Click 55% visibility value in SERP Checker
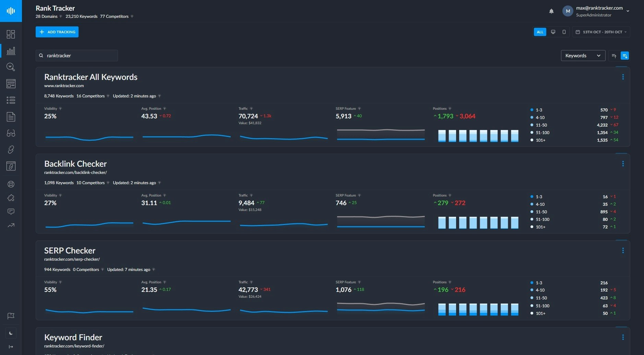 pos(50,290)
